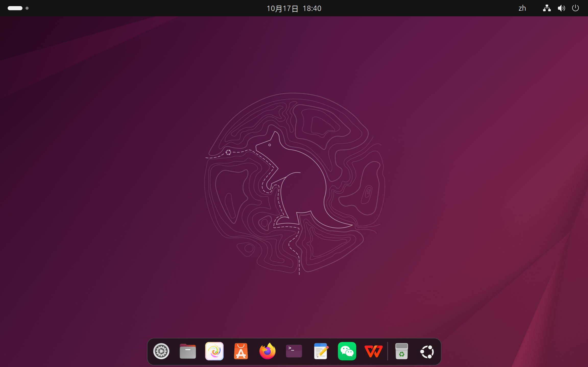Open the zh input source menu
The height and width of the screenshot is (367, 588).
pyautogui.click(x=522, y=8)
